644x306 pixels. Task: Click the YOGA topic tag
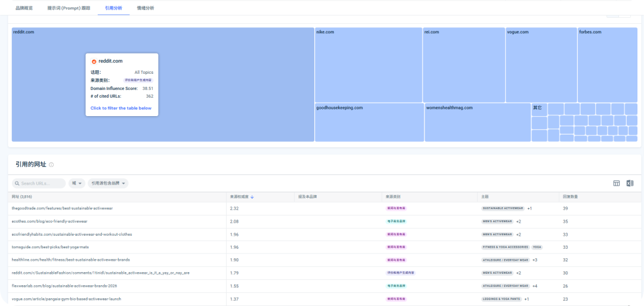[x=537, y=247]
